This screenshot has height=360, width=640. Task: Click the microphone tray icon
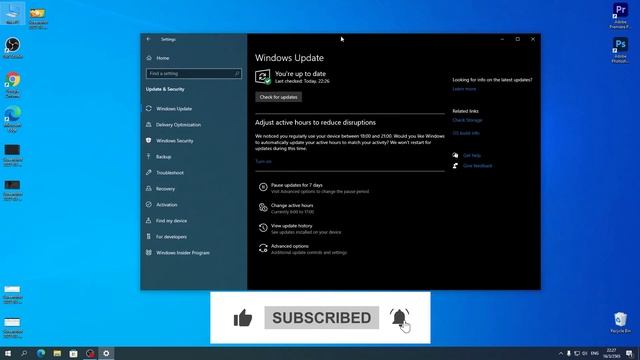(x=569, y=353)
